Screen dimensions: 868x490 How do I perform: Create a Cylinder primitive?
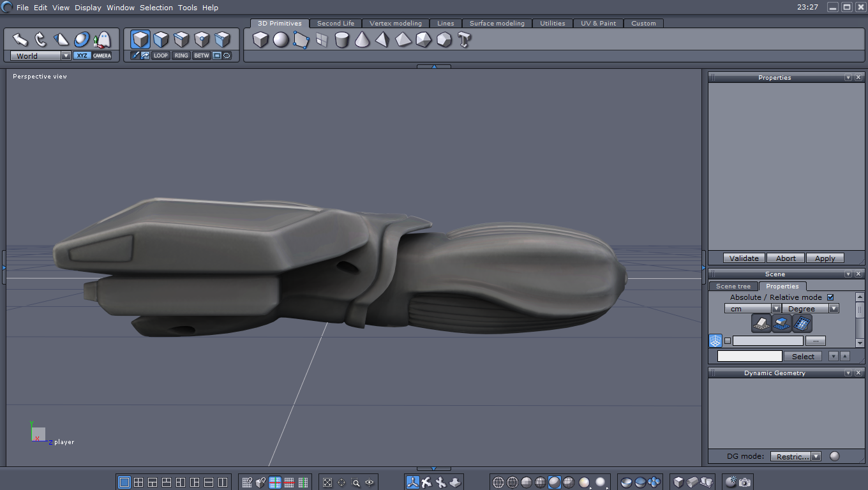pos(342,40)
